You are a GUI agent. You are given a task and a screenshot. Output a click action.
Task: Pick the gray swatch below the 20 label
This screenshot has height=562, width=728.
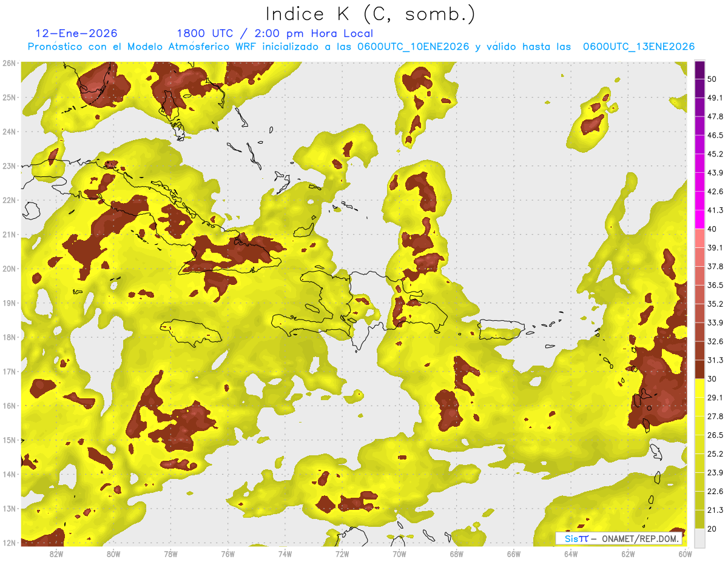700,538
